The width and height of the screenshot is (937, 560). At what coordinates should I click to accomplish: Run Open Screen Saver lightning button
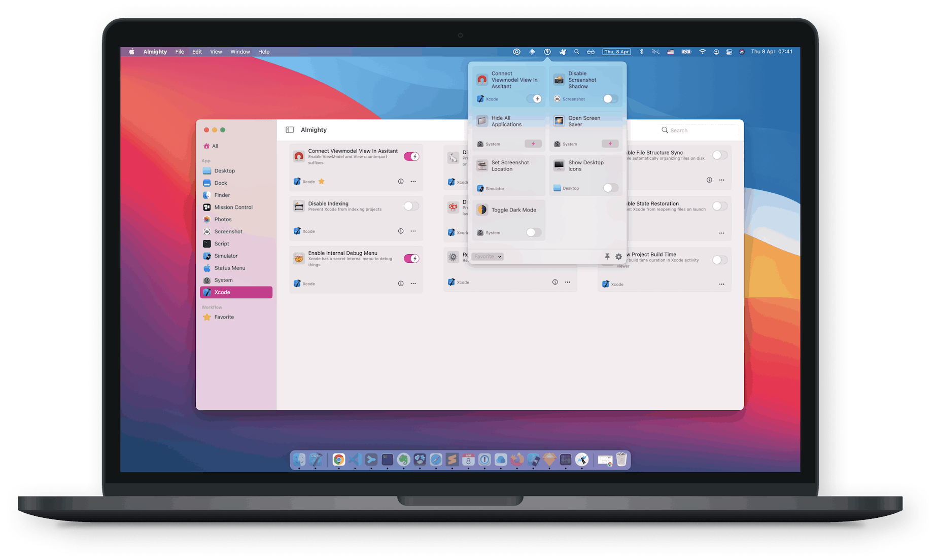(610, 144)
